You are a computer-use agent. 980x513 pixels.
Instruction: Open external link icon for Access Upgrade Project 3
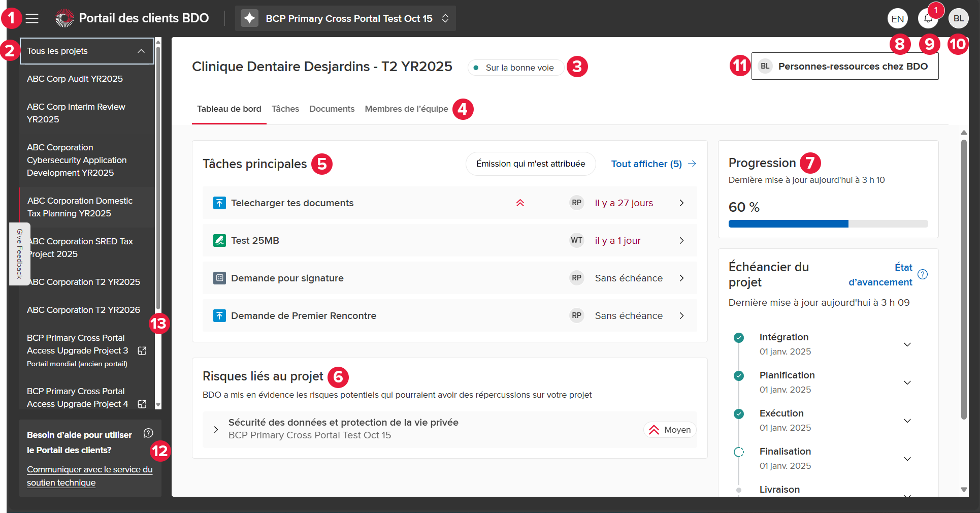(142, 350)
